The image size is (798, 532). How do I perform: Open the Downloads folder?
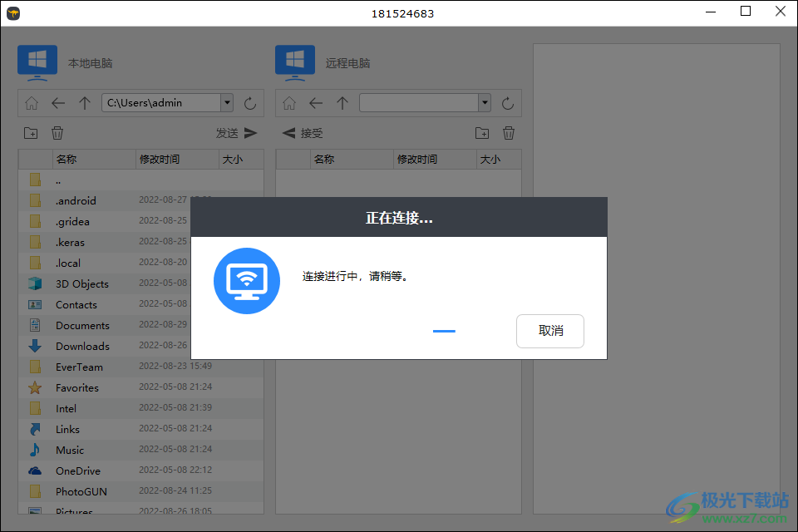(82, 346)
